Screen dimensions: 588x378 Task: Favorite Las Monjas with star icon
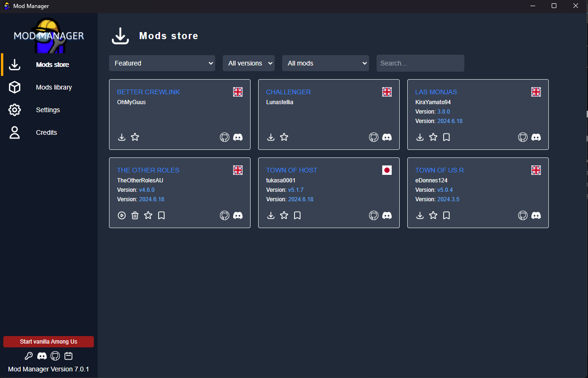coord(433,137)
